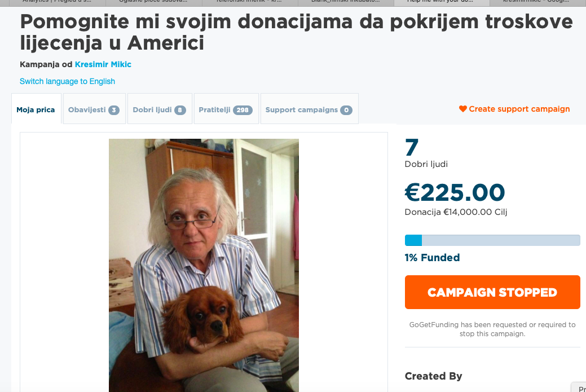The image size is (586, 392).
Task: Open the Dobri ljudi tab
Action: [160, 109]
